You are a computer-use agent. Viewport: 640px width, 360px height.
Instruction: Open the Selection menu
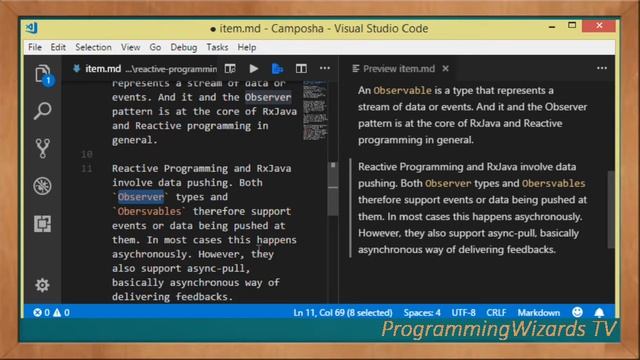pyautogui.click(x=93, y=47)
